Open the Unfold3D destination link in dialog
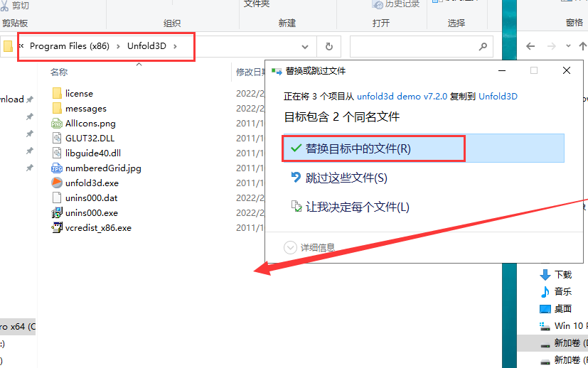The width and height of the screenshot is (588, 368). click(498, 97)
